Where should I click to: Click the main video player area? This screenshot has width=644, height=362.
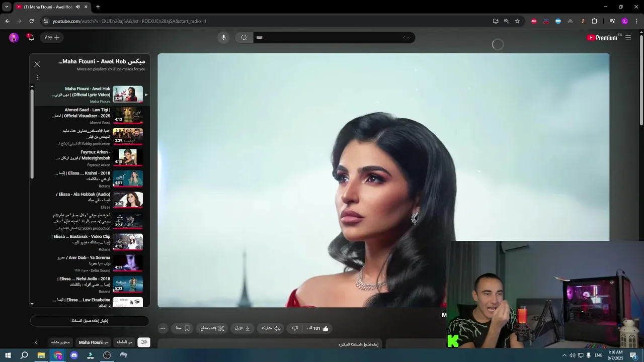[383, 180]
